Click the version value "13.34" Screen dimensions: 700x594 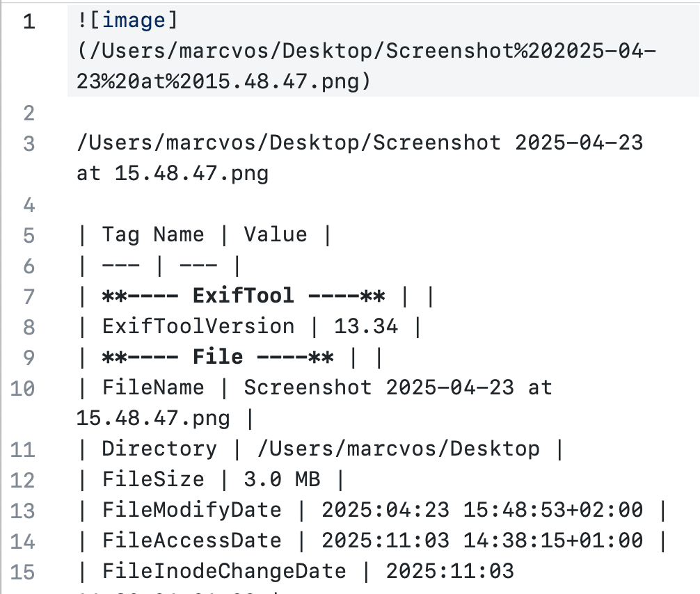pos(366,327)
